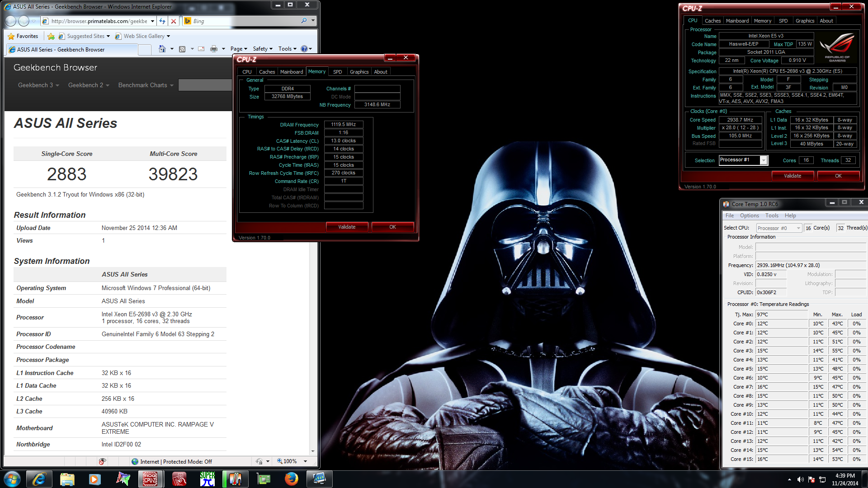Click the Geekbench Browser header link
The width and height of the screenshot is (868, 488).
[55, 67]
